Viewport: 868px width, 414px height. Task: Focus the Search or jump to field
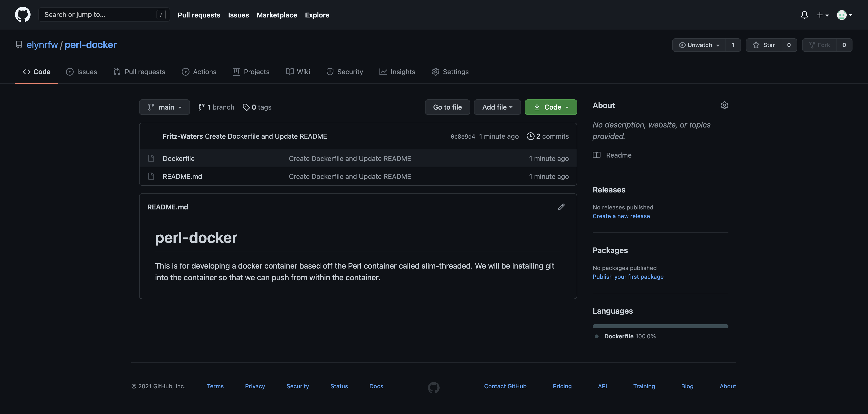click(x=104, y=15)
